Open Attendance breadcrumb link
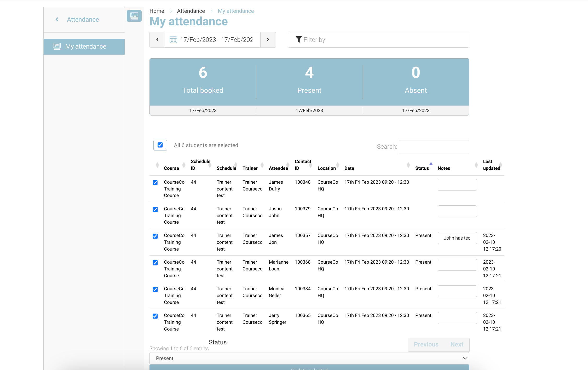Viewport: 588px width, 370px height. tap(191, 11)
